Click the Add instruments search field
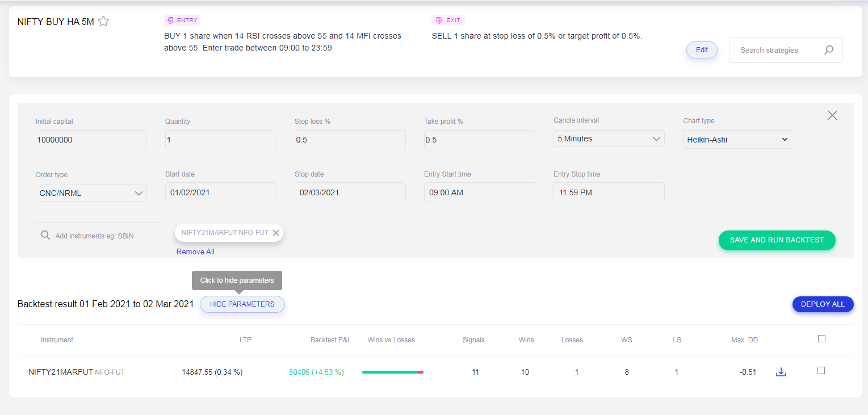This screenshot has height=415, width=868. tap(98, 236)
